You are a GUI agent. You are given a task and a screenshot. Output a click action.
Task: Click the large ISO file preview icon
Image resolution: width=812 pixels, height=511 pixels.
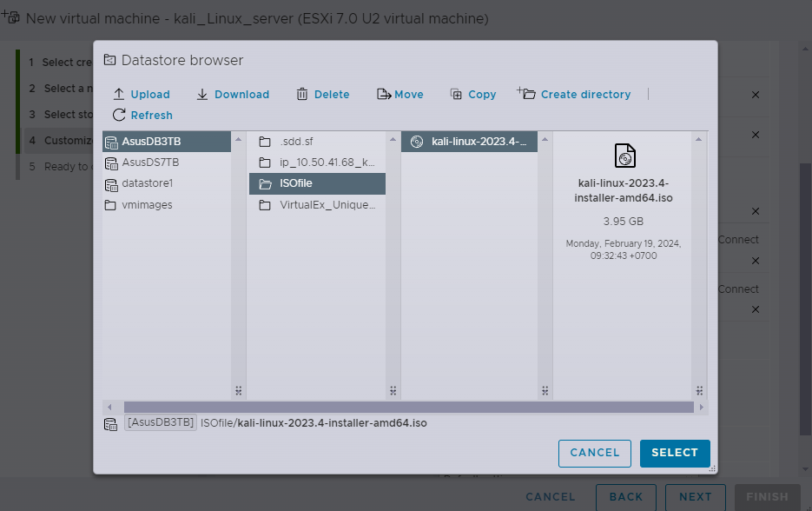(x=625, y=156)
